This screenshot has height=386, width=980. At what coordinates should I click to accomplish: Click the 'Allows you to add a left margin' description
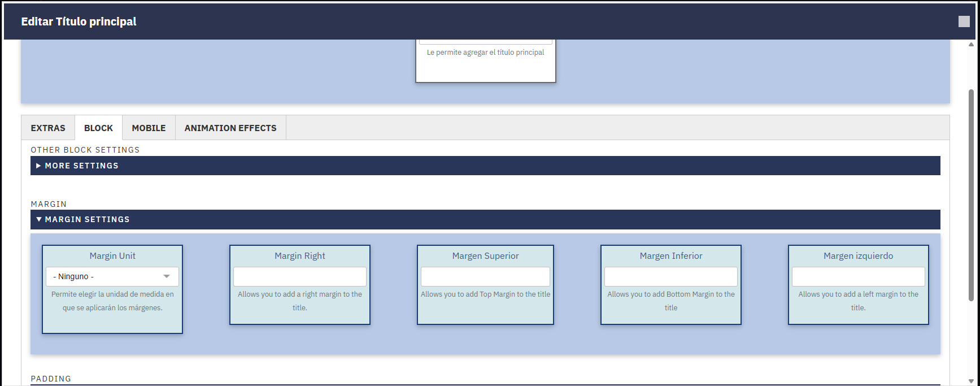(x=859, y=301)
